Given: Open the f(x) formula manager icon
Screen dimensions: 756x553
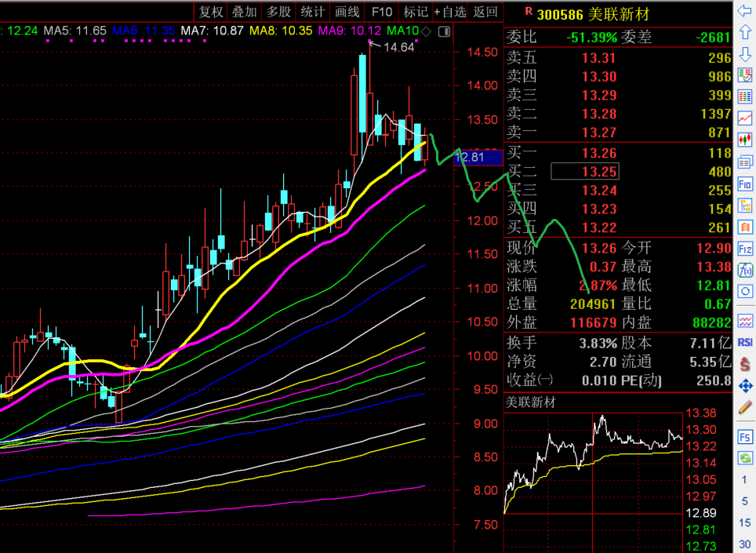Looking at the screenshot, I should (x=745, y=270).
